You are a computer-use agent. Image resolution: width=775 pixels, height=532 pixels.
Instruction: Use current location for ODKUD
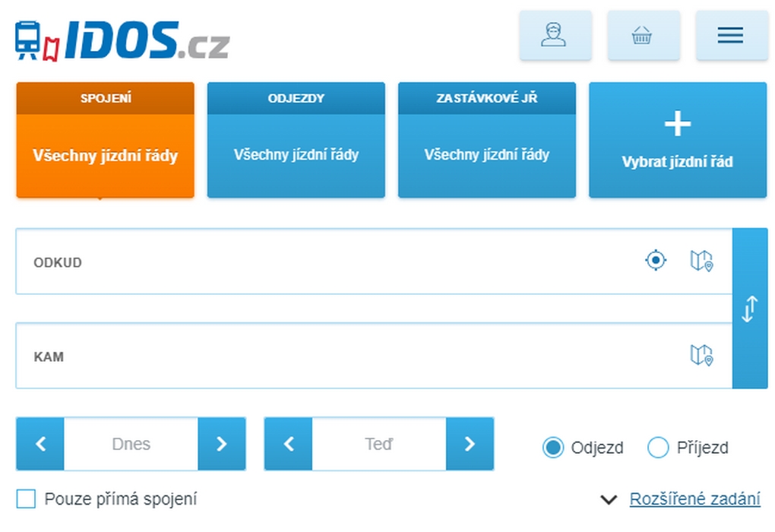click(x=656, y=261)
